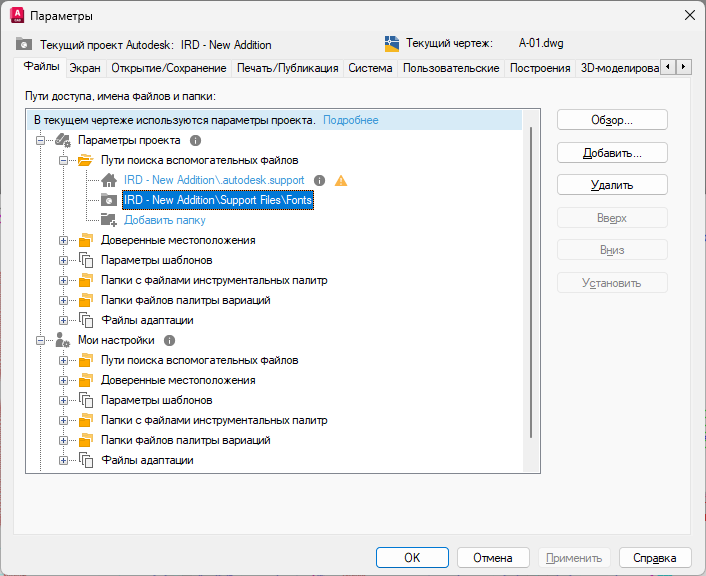
Task: Collapse the Параметры проекта tree node
Action: [x=41, y=141]
